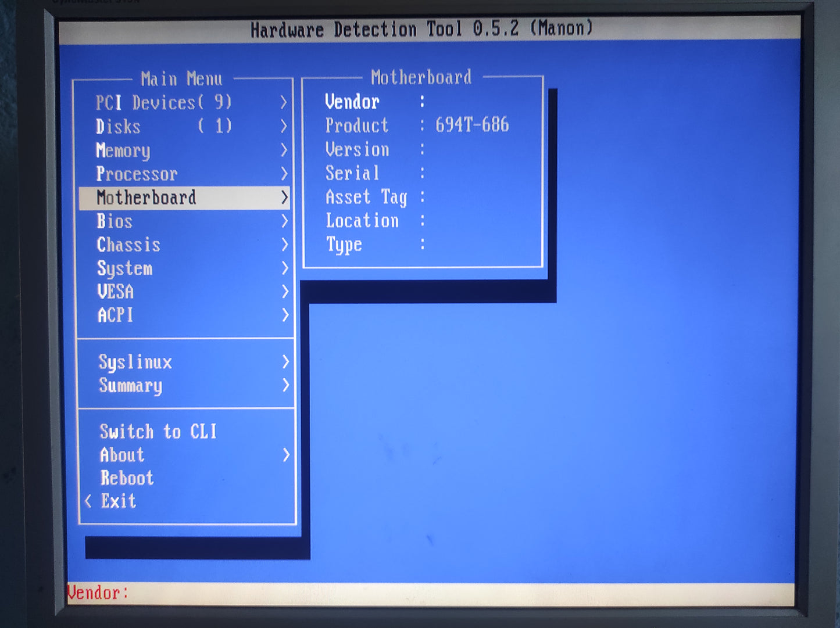Expand the arrow beside VESA
The height and width of the screenshot is (628, 840).
(284, 292)
